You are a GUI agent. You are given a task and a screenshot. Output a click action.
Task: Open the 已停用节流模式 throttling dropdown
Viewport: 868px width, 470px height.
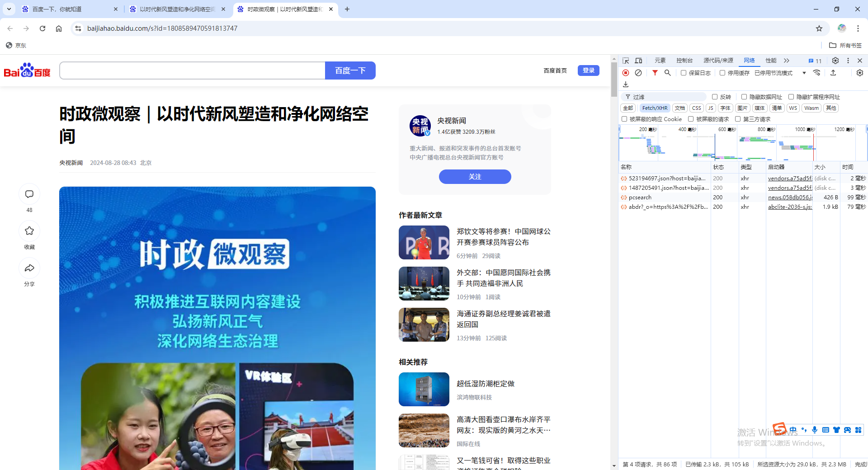tap(780, 73)
